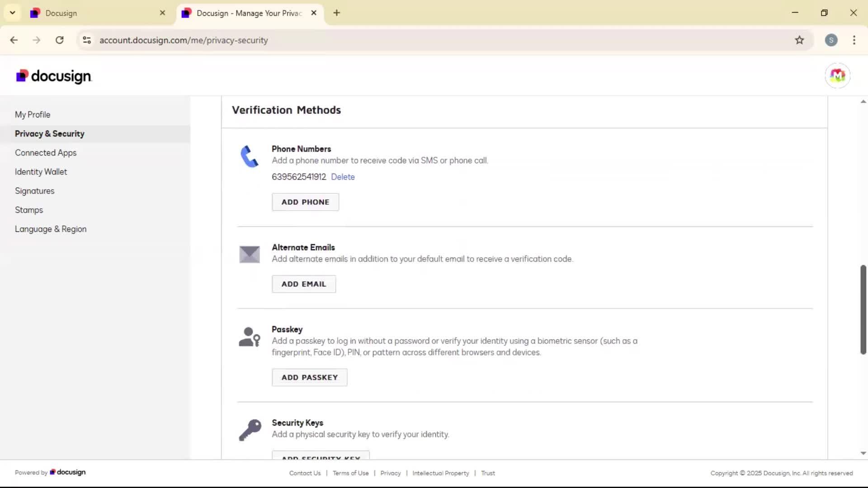Screen dimensions: 868x488
Task: Open Chrome three-dot menu
Action: [x=854, y=40]
